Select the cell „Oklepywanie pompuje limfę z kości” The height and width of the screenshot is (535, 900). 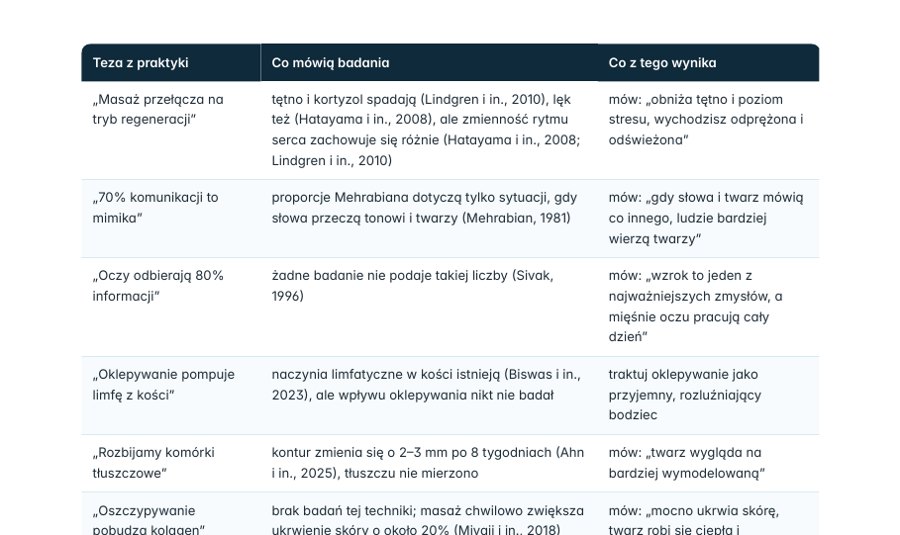tap(171, 396)
